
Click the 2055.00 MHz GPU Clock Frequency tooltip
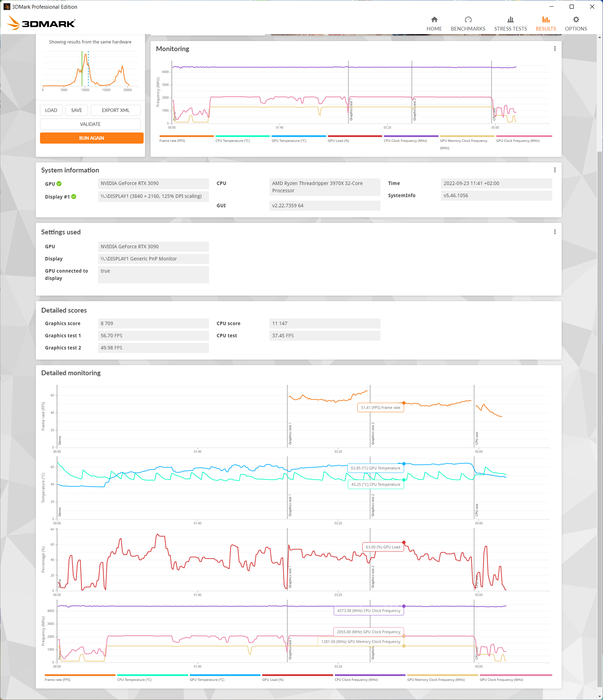pyautogui.click(x=369, y=632)
